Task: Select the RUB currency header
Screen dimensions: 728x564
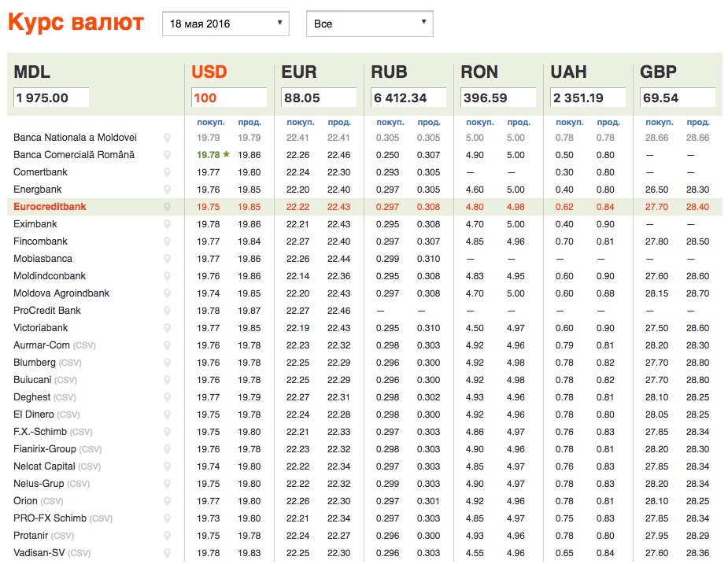Action: [x=389, y=72]
